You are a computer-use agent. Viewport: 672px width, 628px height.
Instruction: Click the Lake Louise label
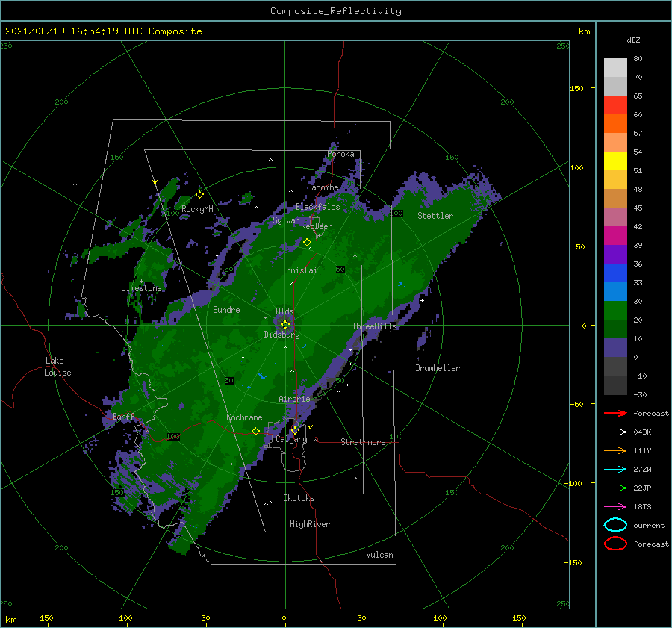click(x=57, y=367)
